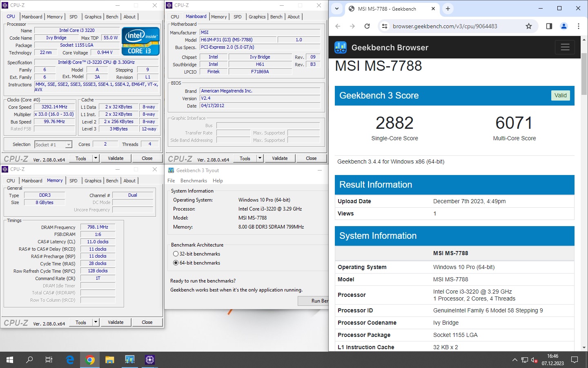The width and height of the screenshot is (588, 368).
Task: View site information icon in address bar
Action: tap(384, 26)
